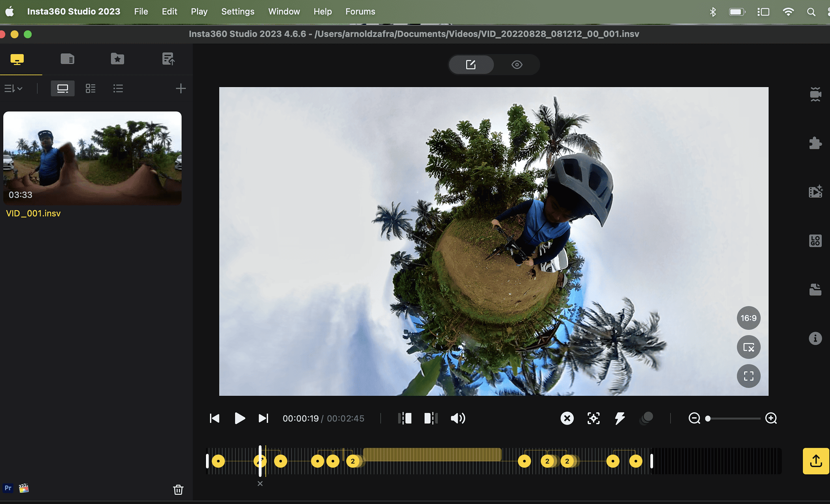Select the VID_001.insv thumbnail

92,158
